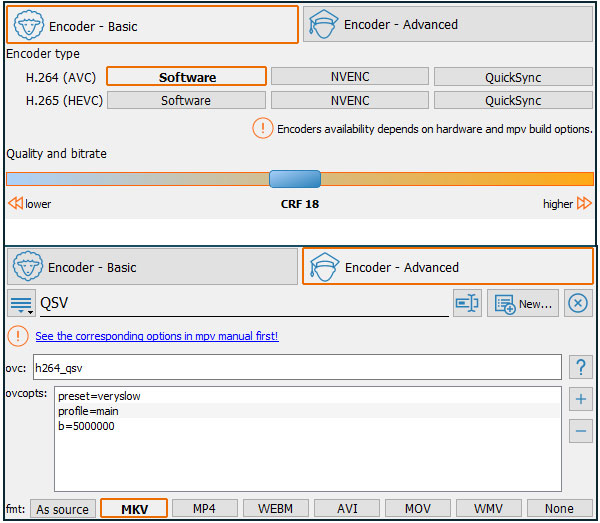The height and width of the screenshot is (523, 600).
Task: Click the ovc input field
Action: 297,367
